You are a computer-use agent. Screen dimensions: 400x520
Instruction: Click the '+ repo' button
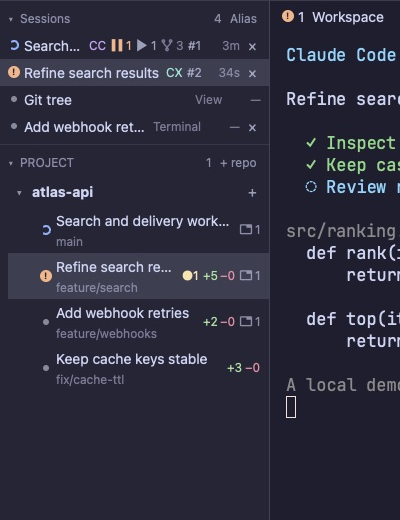coord(238,163)
